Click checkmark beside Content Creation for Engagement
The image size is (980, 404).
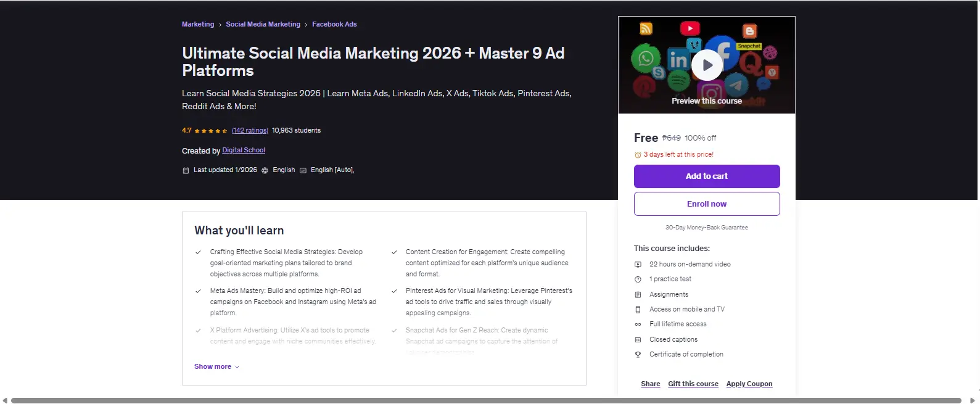pyautogui.click(x=394, y=252)
